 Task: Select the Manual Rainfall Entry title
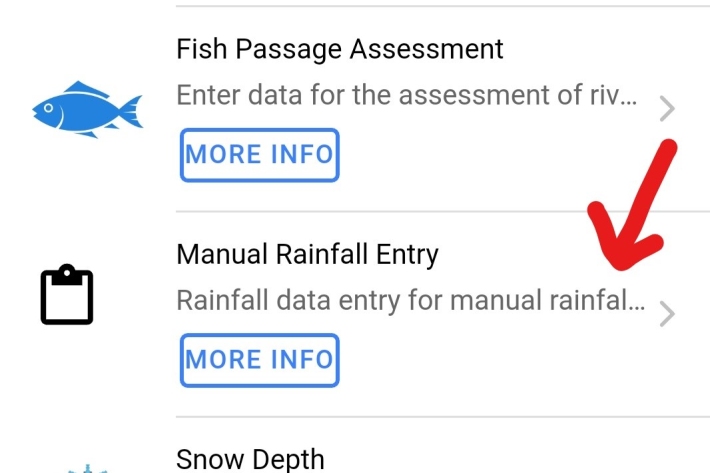pos(307,255)
